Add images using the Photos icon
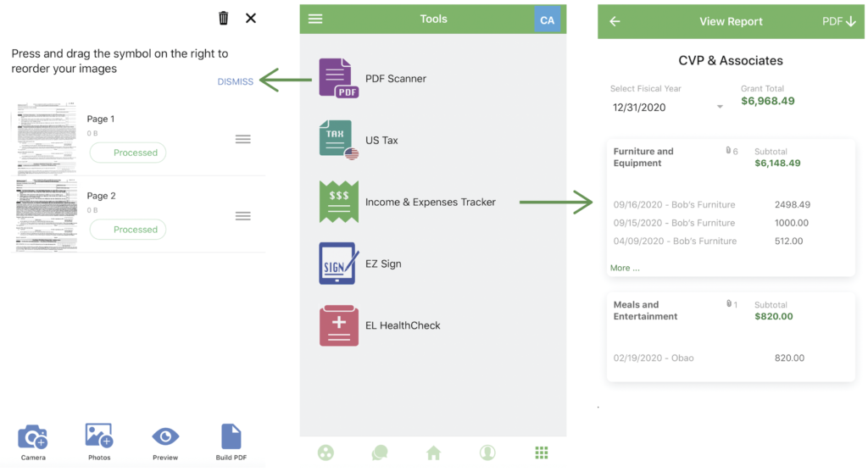The height and width of the screenshot is (472, 868). pyautogui.click(x=99, y=436)
